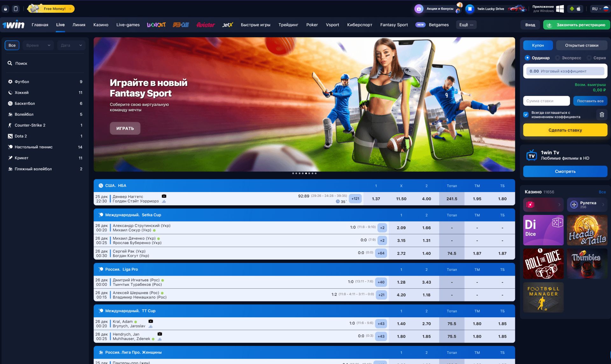
Task: Launch the Aviator game logo in the nav bar
Action: [x=205, y=25]
